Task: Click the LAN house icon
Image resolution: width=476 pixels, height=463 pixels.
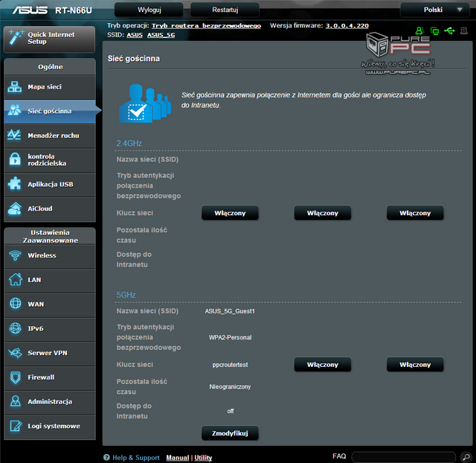Action: tap(15, 279)
